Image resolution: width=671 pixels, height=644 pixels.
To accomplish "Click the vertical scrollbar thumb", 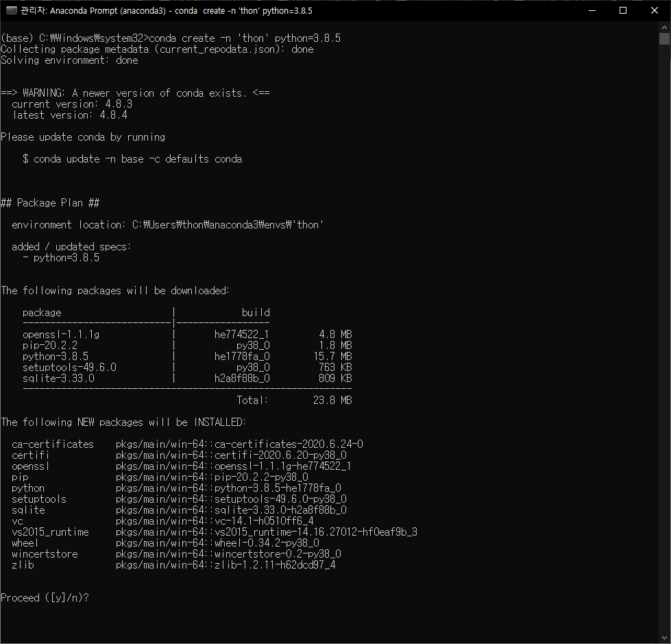I will click(664, 38).
